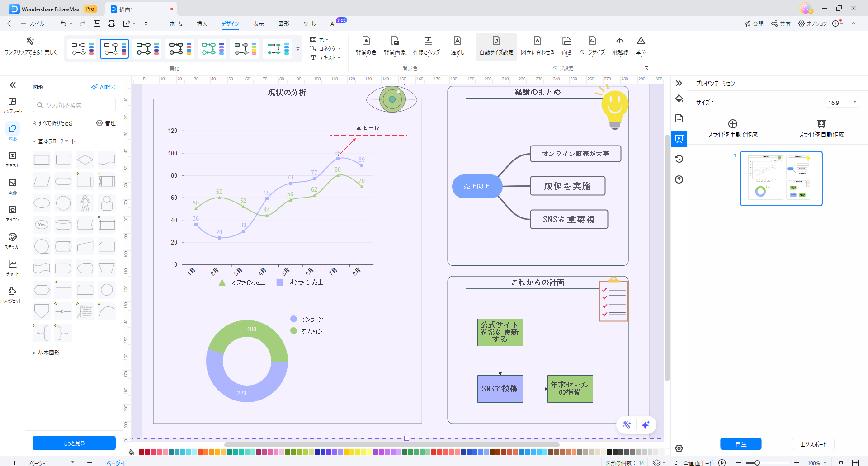Open the 16:9 slide size dropdown
This screenshot has width=868, height=466.
(x=841, y=102)
